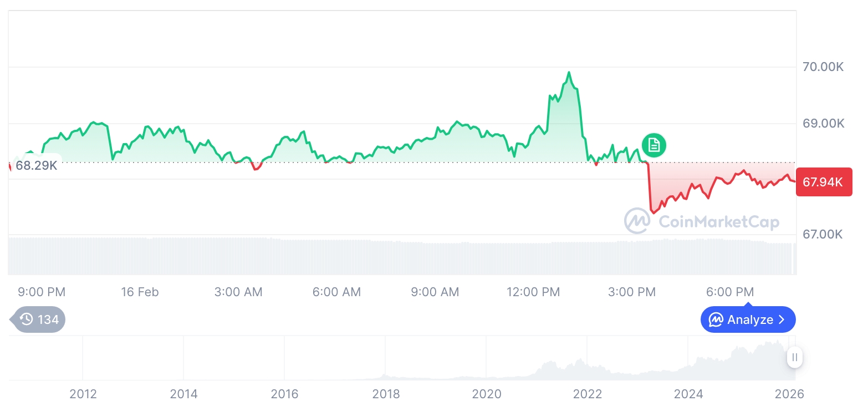Click the chart's highest green price peak

coord(569,73)
